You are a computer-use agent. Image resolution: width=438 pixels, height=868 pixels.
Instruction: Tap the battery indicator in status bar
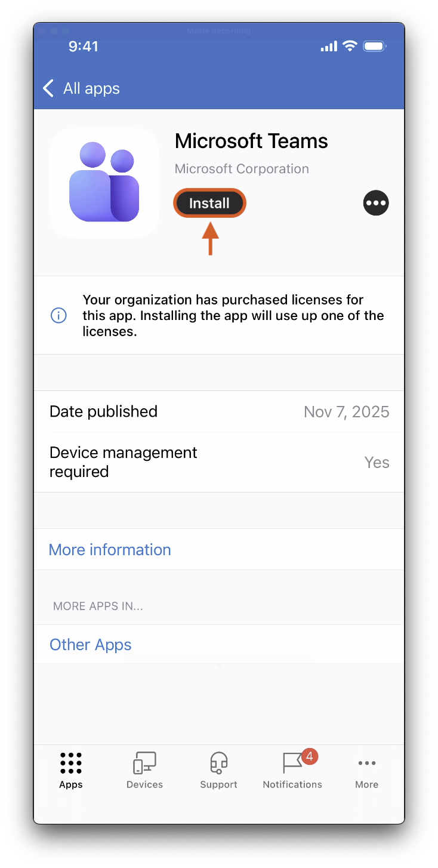[376, 47]
